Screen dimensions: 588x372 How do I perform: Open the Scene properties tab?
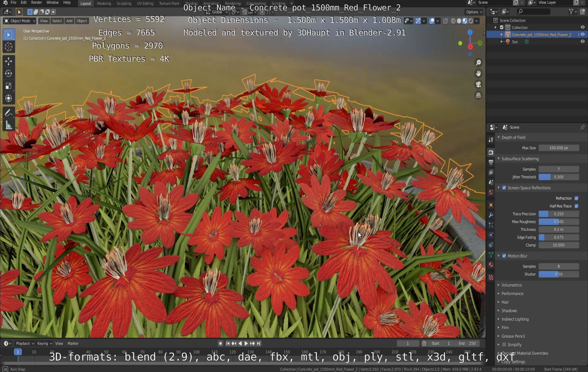[491, 183]
